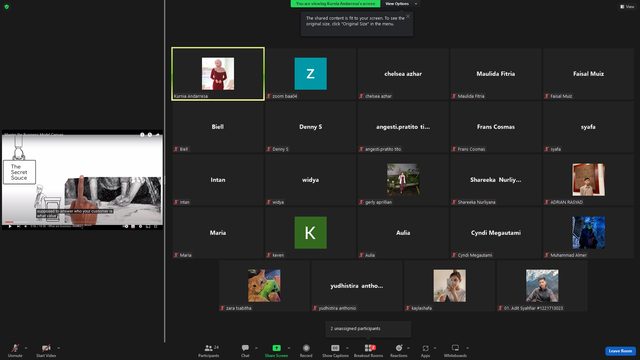Click the 2 unassigned participants notice
Screen dimensions: 640x360
[x=368, y=329]
